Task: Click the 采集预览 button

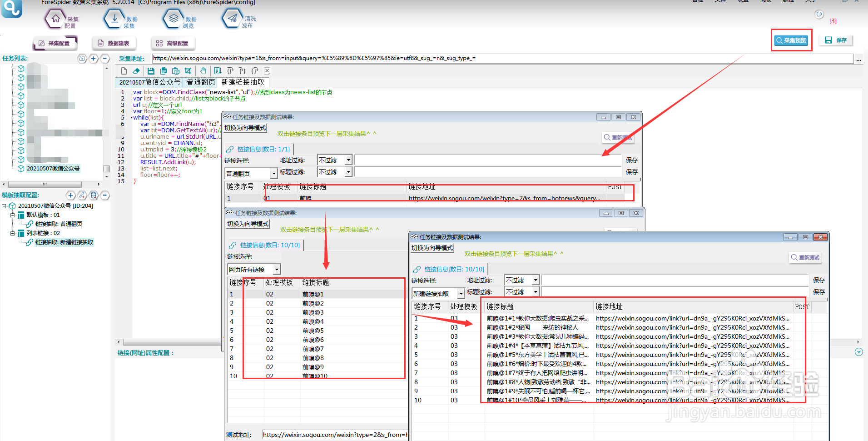Action: (x=791, y=40)
